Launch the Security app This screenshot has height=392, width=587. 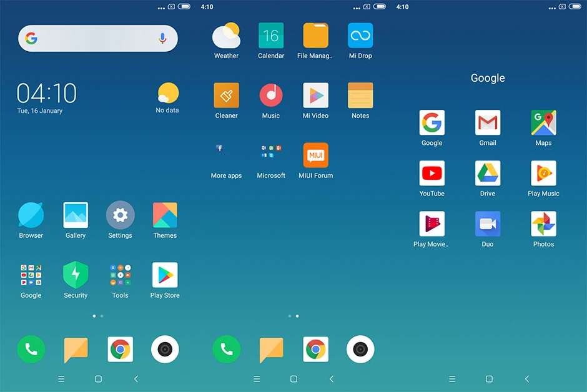coord(76,275)
